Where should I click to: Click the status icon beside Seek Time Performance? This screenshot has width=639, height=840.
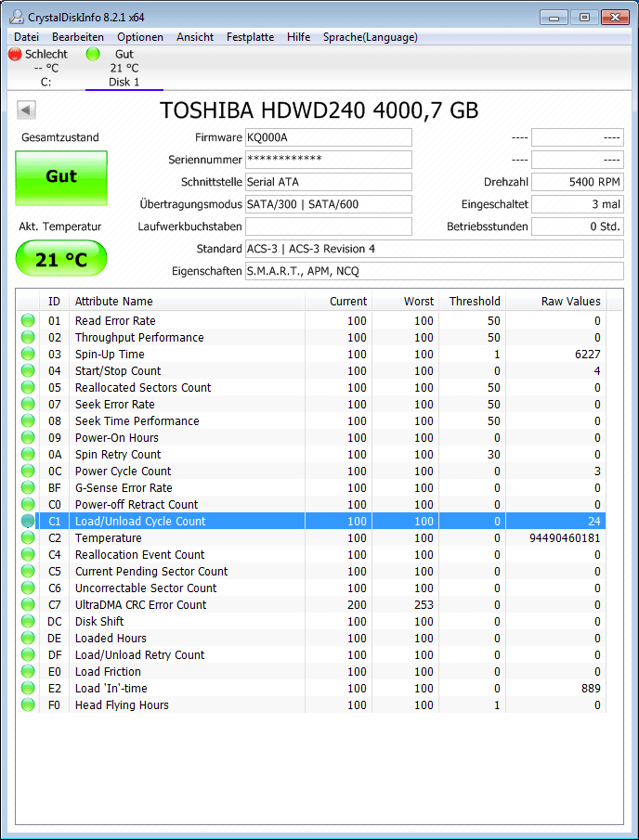click(28, 421)
